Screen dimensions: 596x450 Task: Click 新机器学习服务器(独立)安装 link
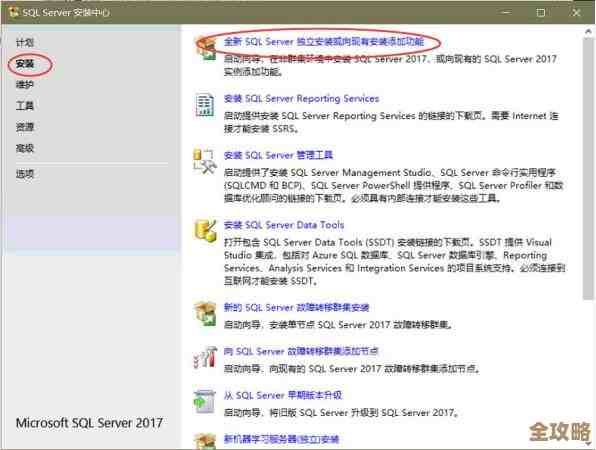(x=281, y=439)
